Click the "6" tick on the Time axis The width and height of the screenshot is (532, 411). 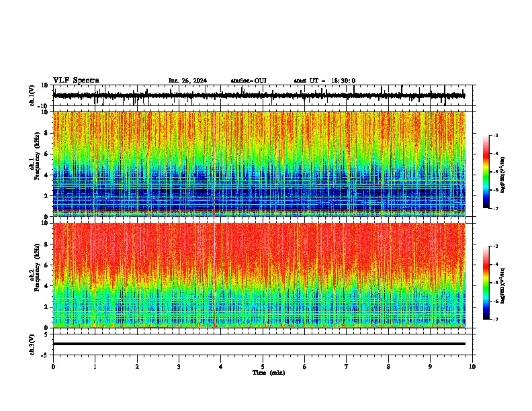305,367
